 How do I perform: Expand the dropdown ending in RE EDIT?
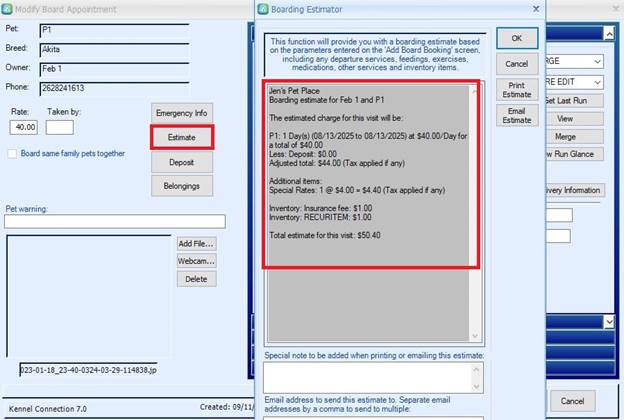point(597,82)
